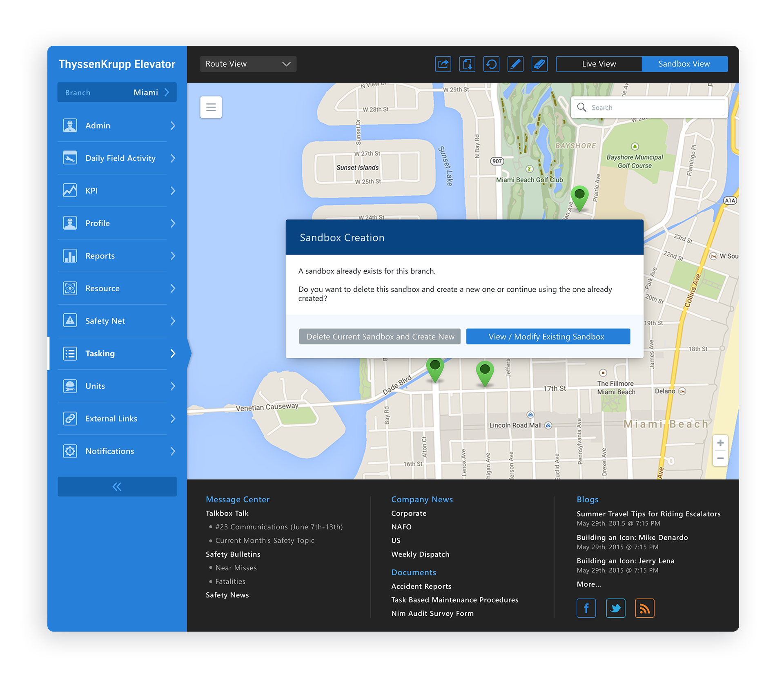Open the Resource menu item

pos(117,288)
